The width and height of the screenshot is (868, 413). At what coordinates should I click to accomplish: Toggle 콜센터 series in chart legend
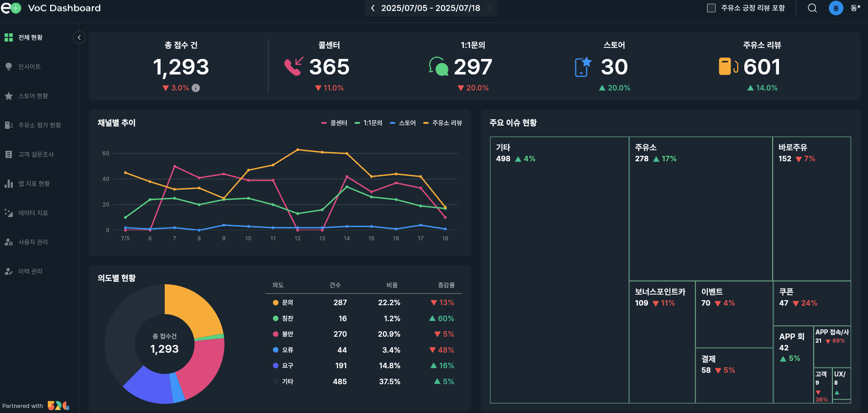[335, 123]
